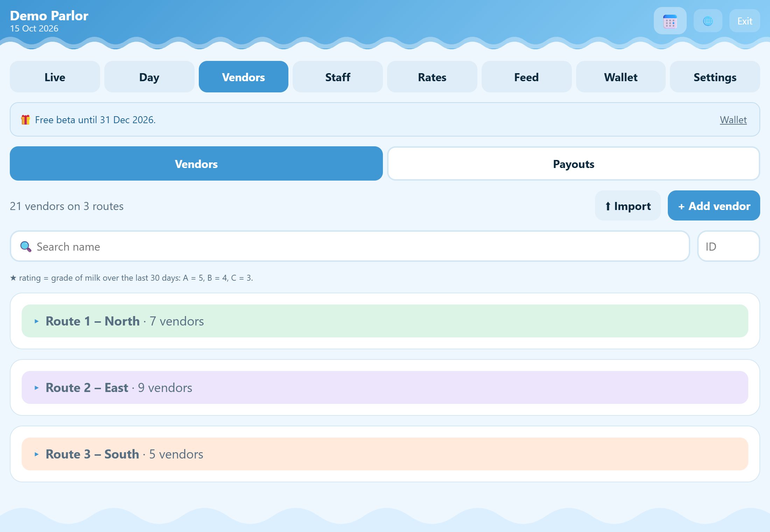This screenshot has width=770, height=532.
Task: Go to the Settings tab
Action: click(715, 77)
